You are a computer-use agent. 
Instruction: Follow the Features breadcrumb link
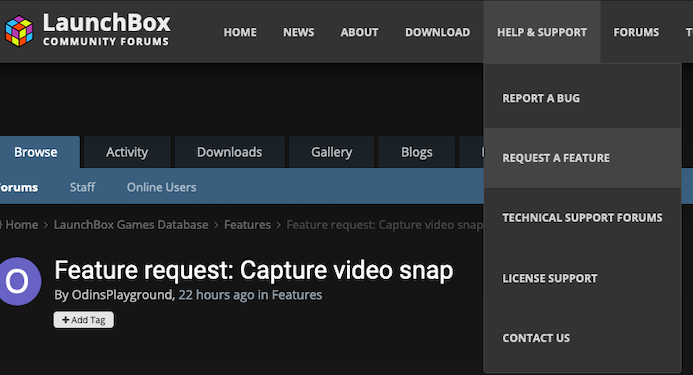coord(248,225)
